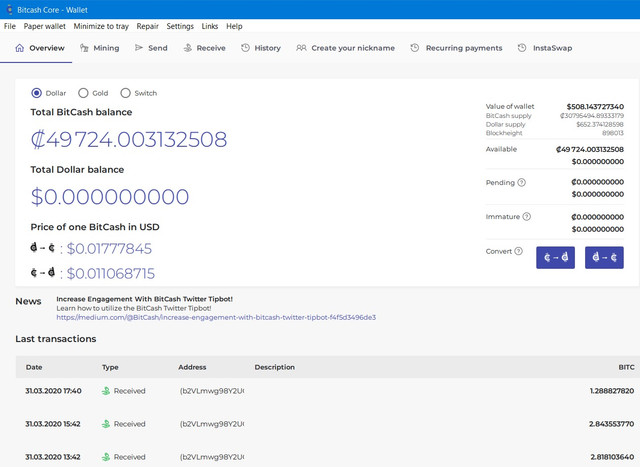Screen dimensions: 640x467
Task: Click the 31.03.2020 17:40 date cell
Action: 53,391
